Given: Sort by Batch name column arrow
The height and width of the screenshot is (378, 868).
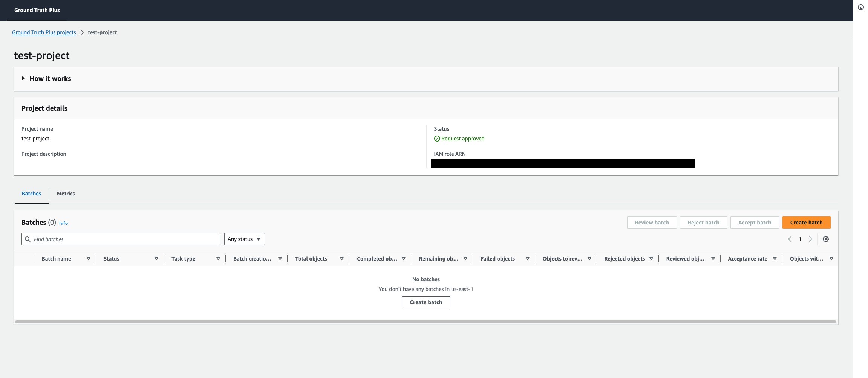Looking at the screenshot, I should (89, 259).
